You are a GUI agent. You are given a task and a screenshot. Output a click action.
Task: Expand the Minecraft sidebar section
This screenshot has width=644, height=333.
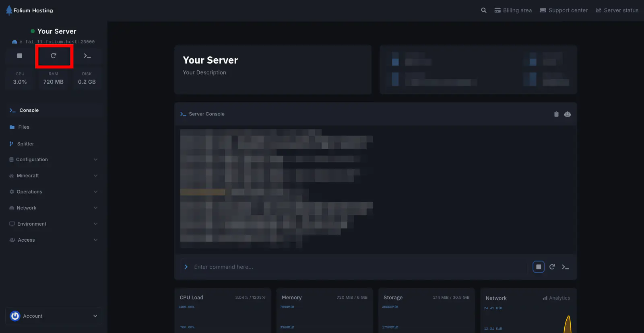click(54, 176)
